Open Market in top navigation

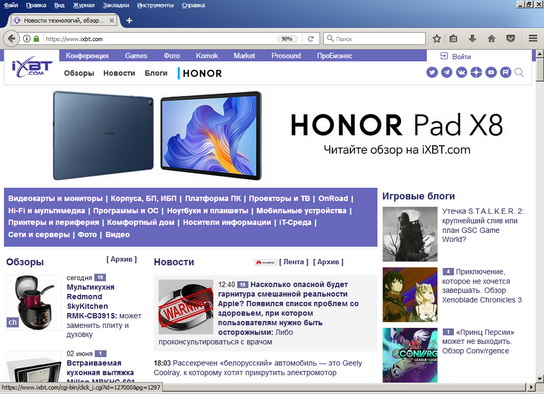(244, 56)
